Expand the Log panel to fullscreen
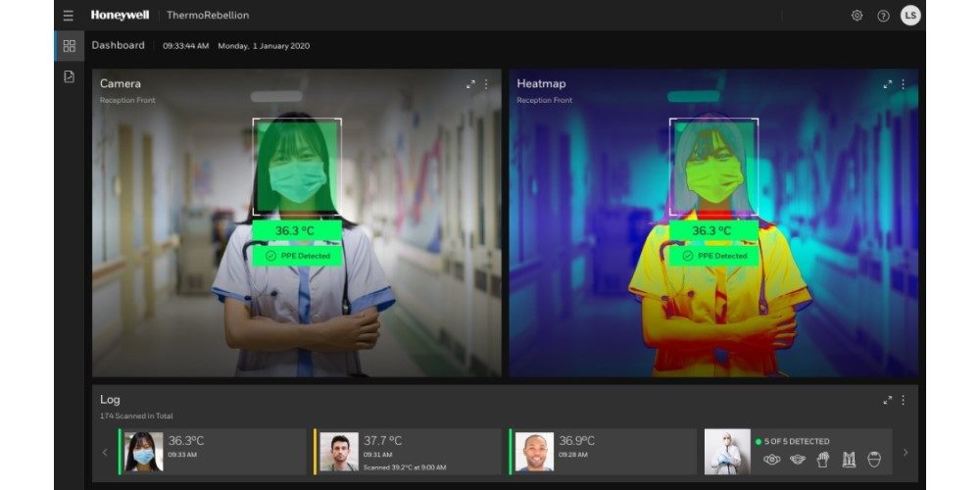This screenshot has width=980, height=490. pos(888,400)
